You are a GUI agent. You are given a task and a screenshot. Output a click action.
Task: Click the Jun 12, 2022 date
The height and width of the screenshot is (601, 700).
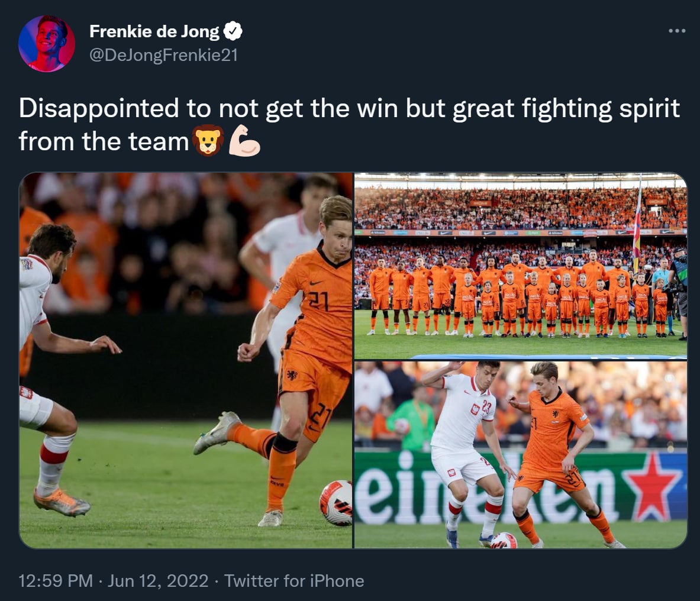click(158, 581)
